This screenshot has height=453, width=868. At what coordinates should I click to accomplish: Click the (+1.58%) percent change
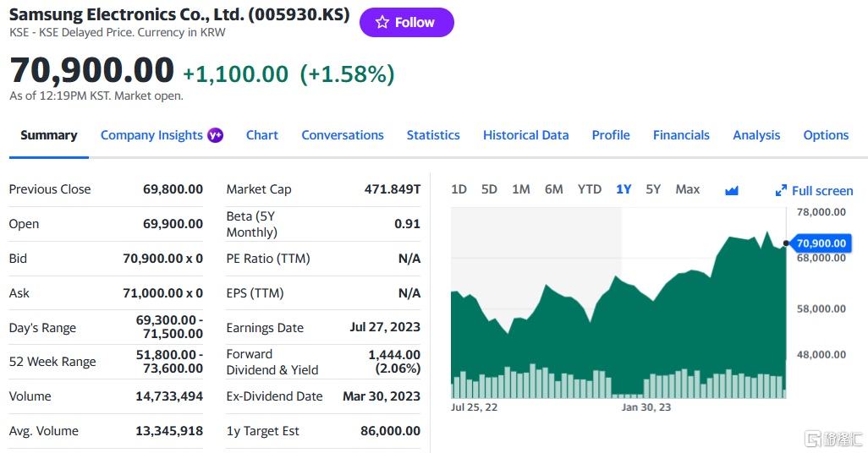coord(347,74)
